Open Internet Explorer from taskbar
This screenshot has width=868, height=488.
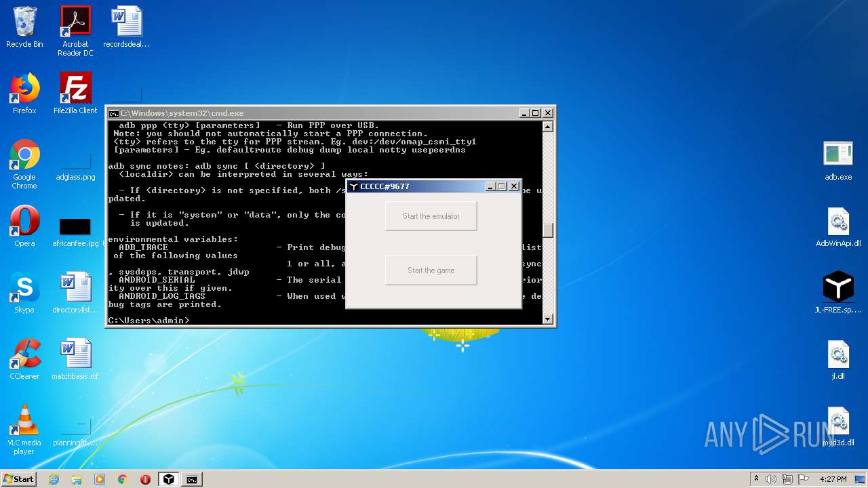54,479
